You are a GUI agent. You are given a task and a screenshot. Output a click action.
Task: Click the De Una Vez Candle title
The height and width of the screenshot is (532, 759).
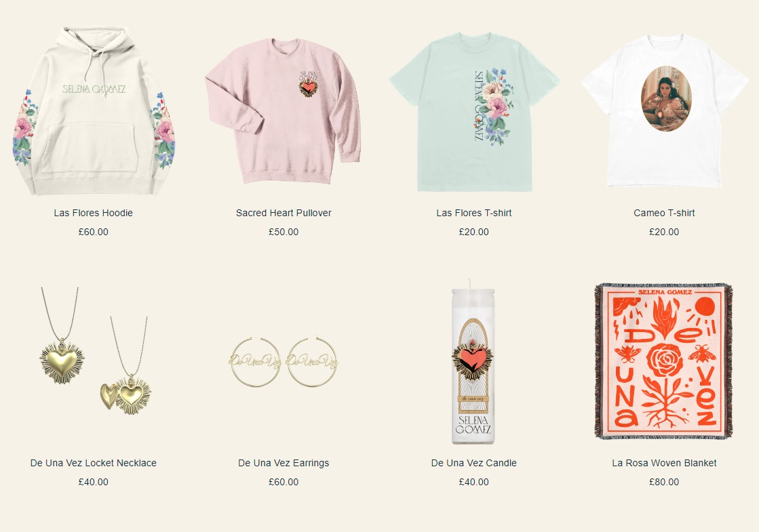coord(474,463)
